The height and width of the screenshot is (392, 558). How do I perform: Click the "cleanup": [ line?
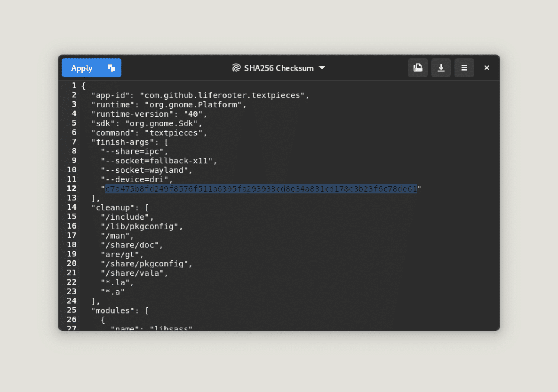coord(120,208)
